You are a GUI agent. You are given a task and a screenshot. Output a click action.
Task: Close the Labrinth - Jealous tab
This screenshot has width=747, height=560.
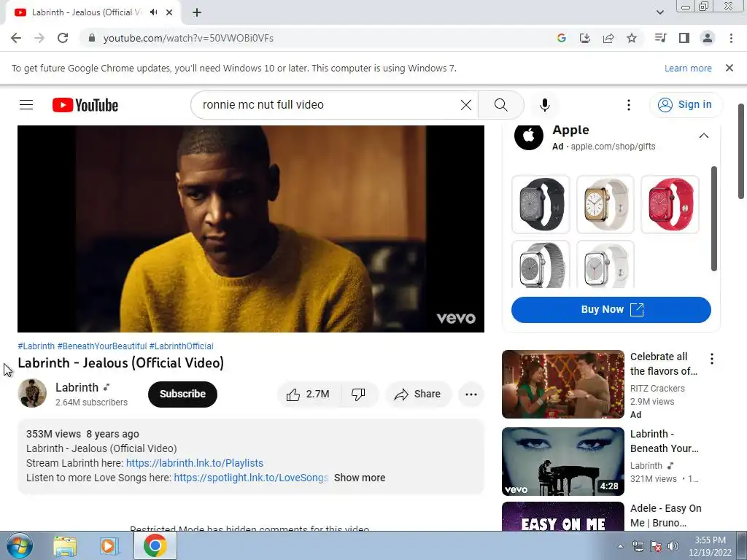tap(169, 12)
